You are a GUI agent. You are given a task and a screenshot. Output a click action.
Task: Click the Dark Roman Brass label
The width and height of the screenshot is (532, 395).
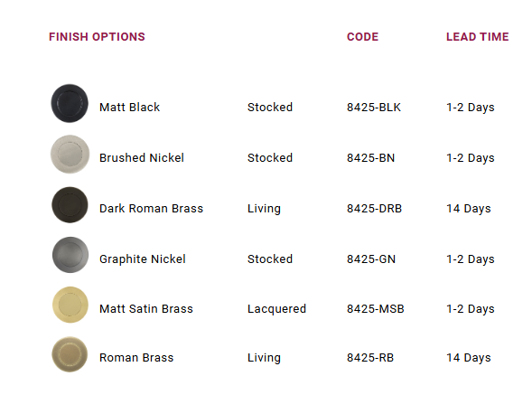[x=151, y=209]
